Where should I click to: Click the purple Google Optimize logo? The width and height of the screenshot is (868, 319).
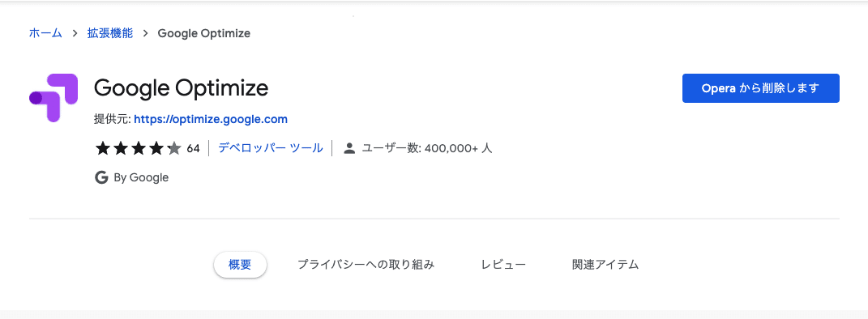[53, 98]
